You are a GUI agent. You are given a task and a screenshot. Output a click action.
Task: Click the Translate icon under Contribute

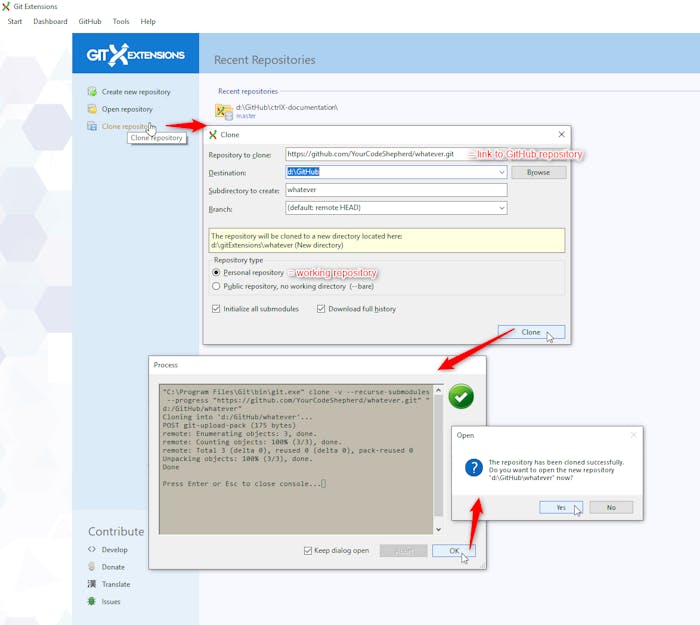click(92, 584)
